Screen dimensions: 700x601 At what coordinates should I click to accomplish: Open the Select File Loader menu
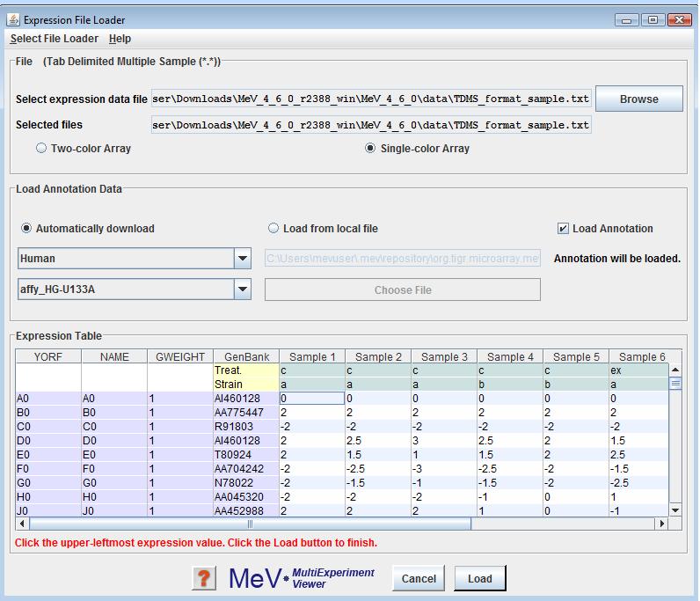tap(55, 39)
